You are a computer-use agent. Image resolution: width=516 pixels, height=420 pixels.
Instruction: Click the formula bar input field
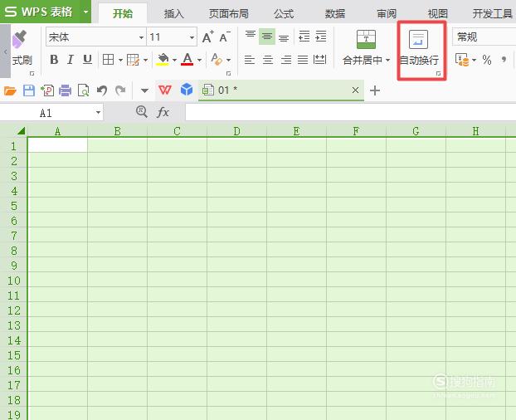click(350, 113)
